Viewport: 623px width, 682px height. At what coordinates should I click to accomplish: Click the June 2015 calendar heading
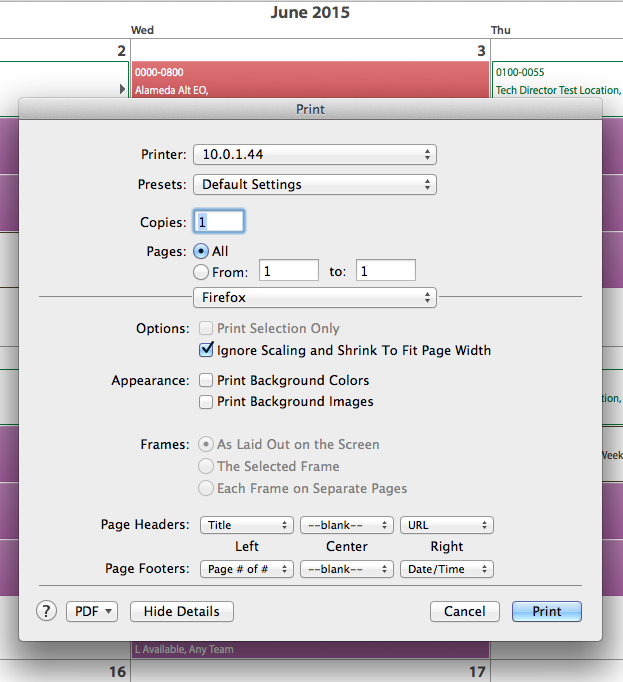[310, 12]
